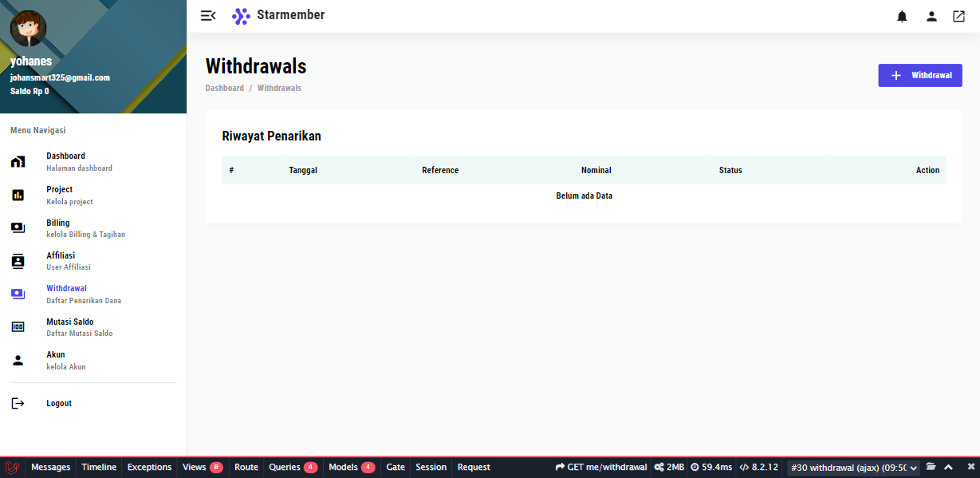Screen dimensions: 980x478
Task: Click the Billing icon in sidebar
Action: click(18, 228)
